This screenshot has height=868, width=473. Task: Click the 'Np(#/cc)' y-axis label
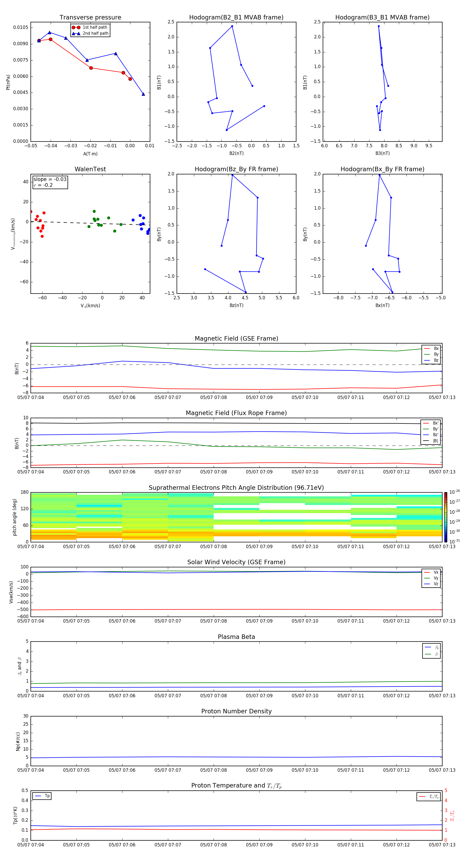pos(18,741)
